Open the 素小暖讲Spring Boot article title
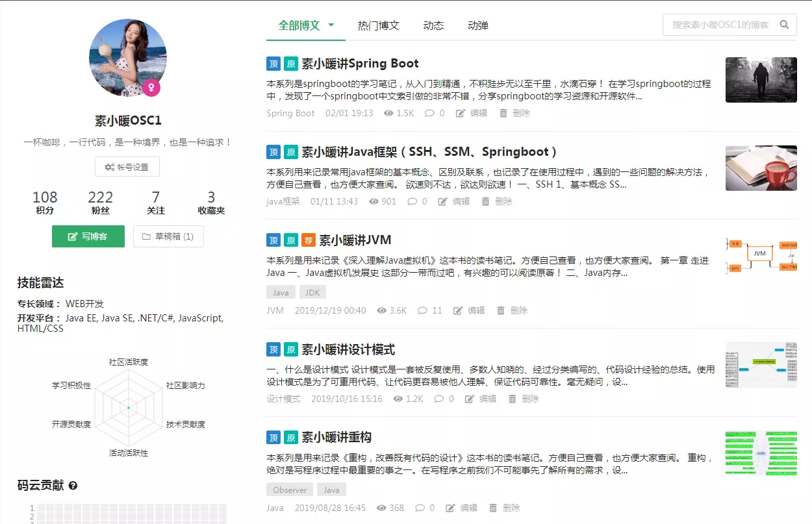The width and height of the screenshot is (812, 524). tap(361, 64)
